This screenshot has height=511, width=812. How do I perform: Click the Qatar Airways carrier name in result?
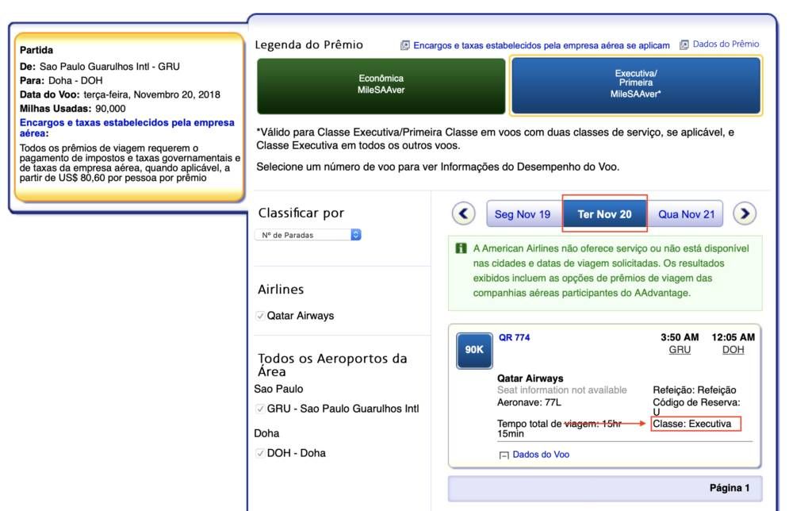pyautogui.click(x=530, y=378)
